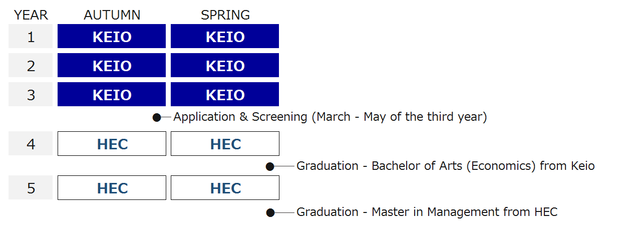
Task: Click the Application & Screening text
Action: 330,117
